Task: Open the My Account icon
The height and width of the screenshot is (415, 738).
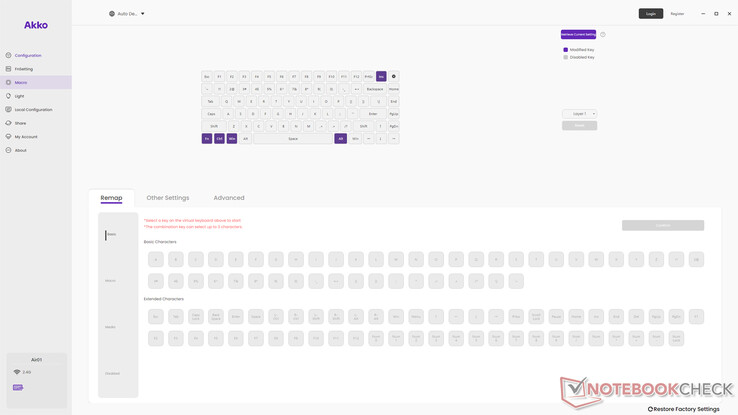Action: click(x=8, y=136)
